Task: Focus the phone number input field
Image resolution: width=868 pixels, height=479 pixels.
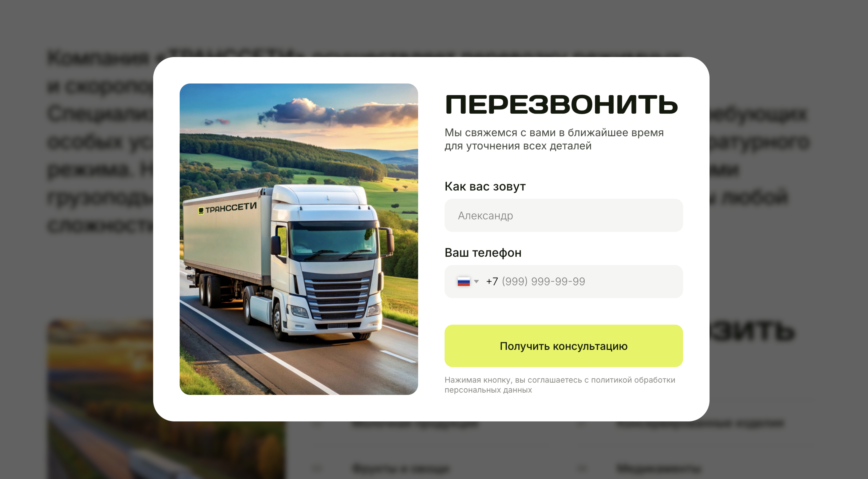Action: coord(563,281)
